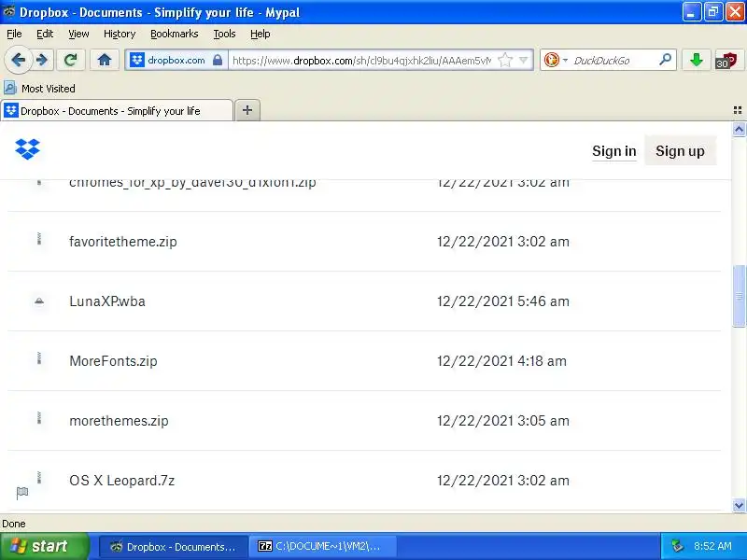The width and height of the screenshot is (747, 560).
Task: Go forward with the Forward arrow button
Action: pyautogui.click(x=42, y=60)
